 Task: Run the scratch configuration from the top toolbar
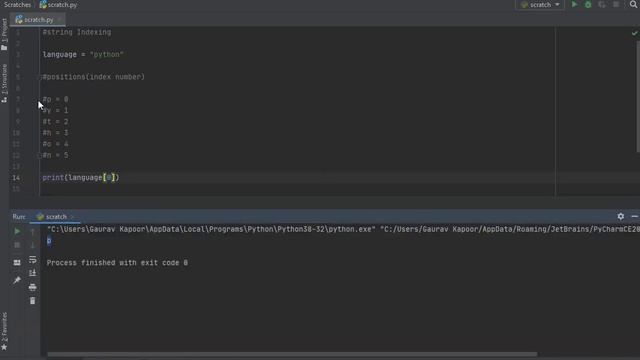(574, 4)
